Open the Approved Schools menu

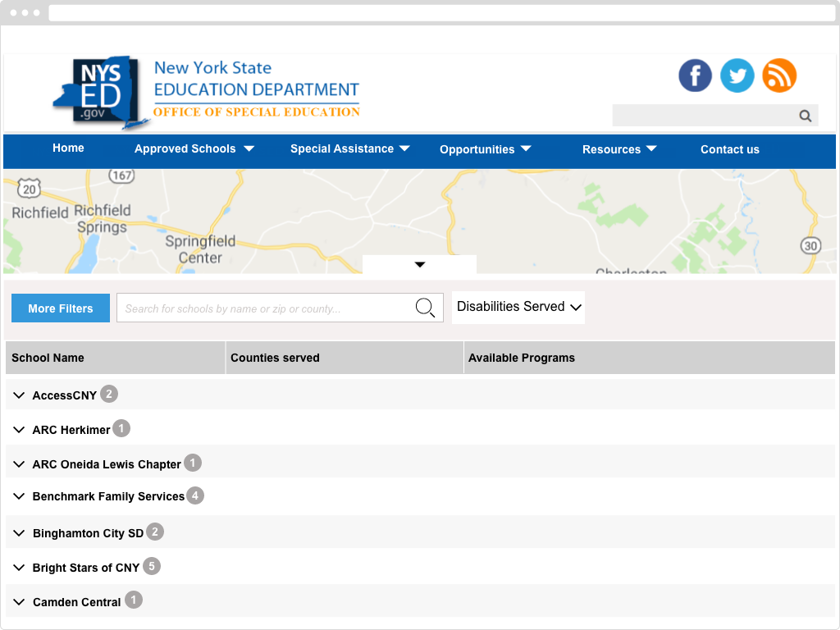(194, 148)
